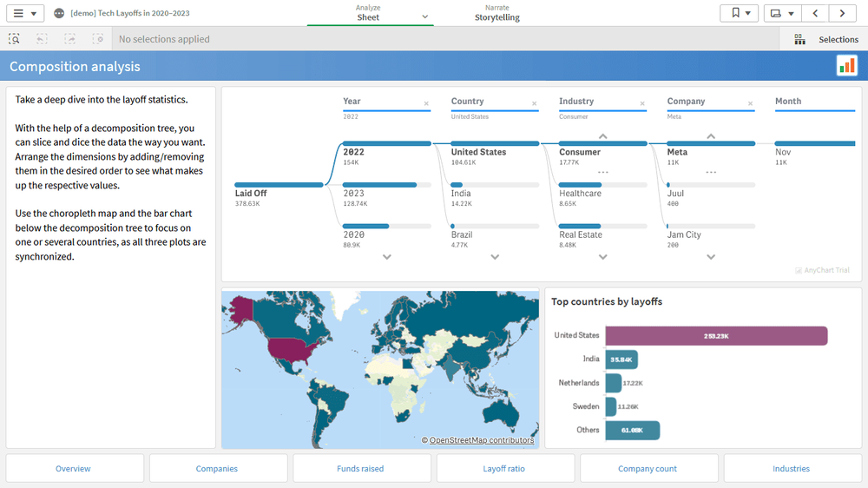This screenshot has height=488, width=868.
Task: Expand more years below 2020
Action: click(x=387, y=257)
